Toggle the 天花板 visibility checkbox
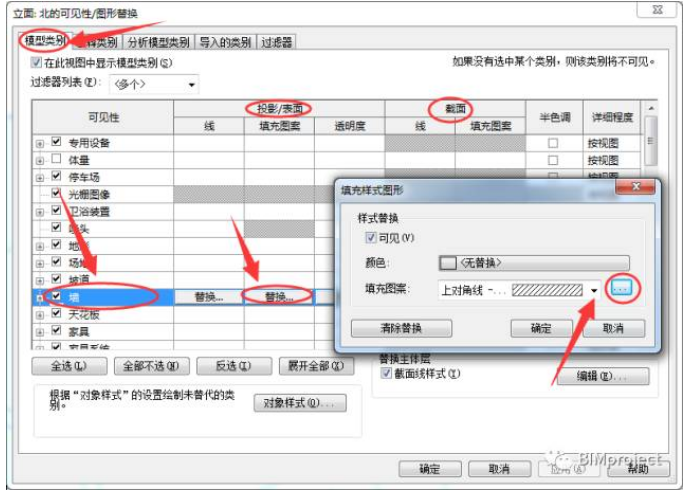 (x=56, y=313)
